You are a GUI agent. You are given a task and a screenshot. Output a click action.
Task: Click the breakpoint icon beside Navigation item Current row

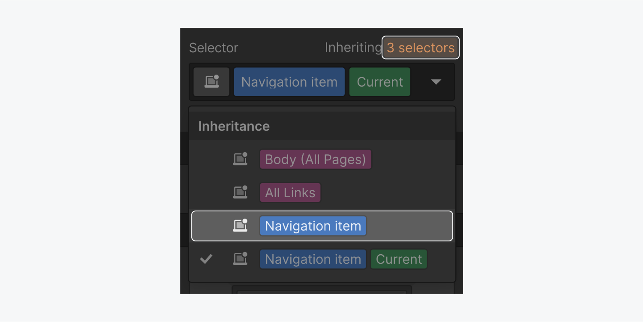(x=241, y=259)
